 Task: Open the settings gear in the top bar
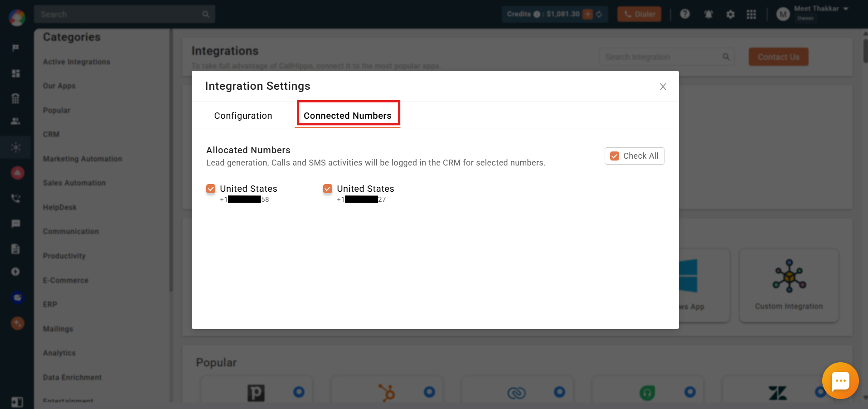[730, 15]
